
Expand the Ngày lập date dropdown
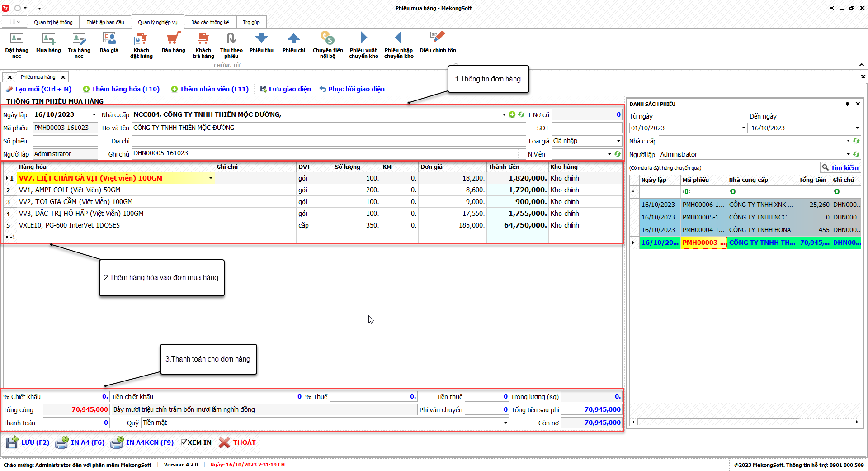94,115
